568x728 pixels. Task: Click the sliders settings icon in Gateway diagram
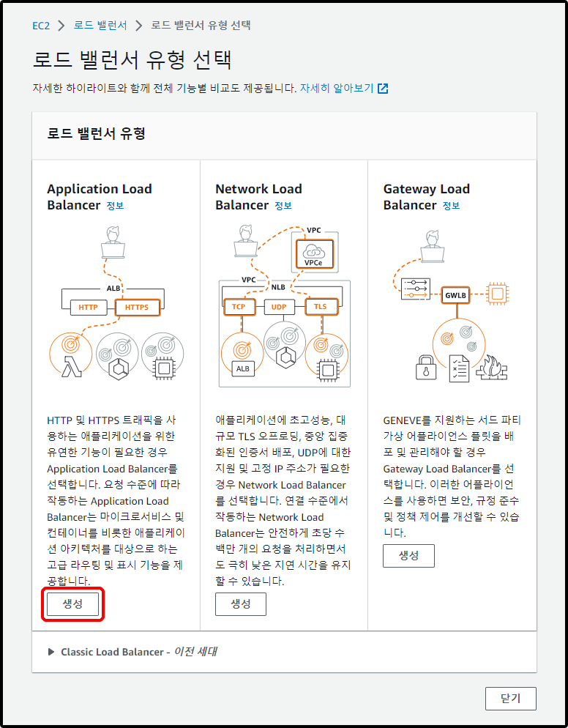pyautogui.click(x=415, y=289)
